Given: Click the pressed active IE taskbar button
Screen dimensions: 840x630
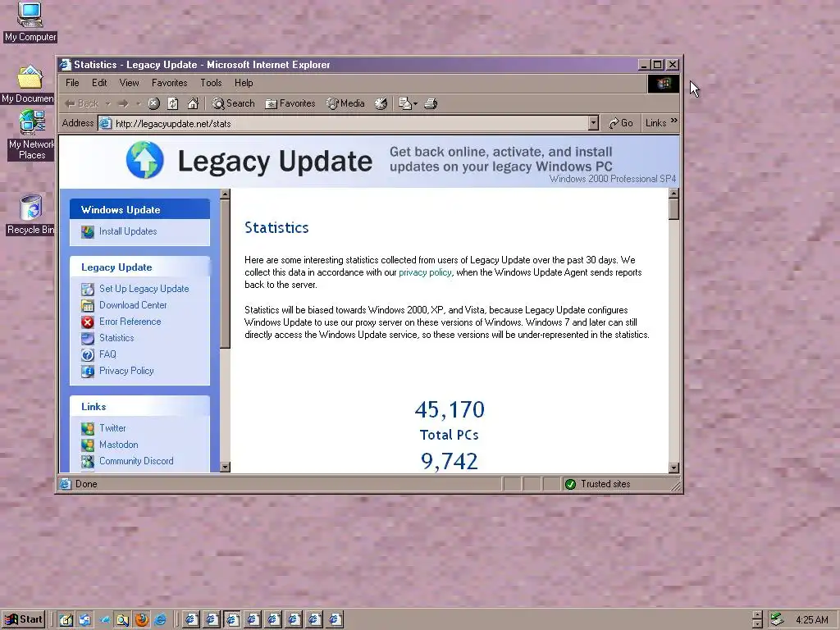Looking at the screenshot, I should (x=232, y=620).
